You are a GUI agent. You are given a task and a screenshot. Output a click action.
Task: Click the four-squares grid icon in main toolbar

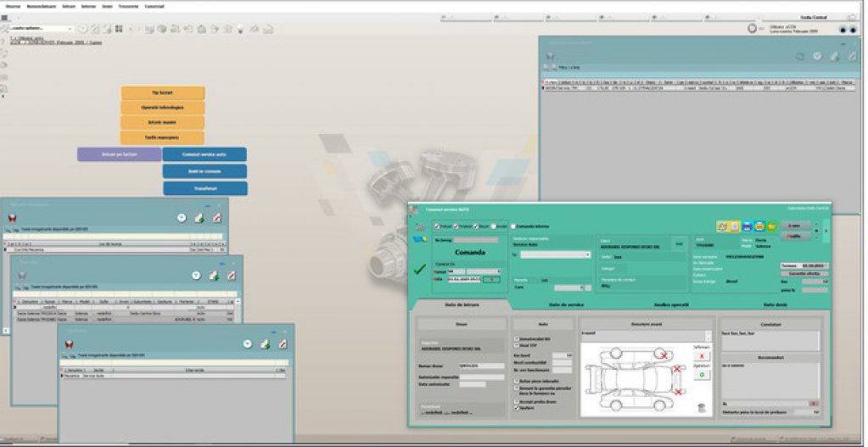pyautogui.click(x=118, y=29)
